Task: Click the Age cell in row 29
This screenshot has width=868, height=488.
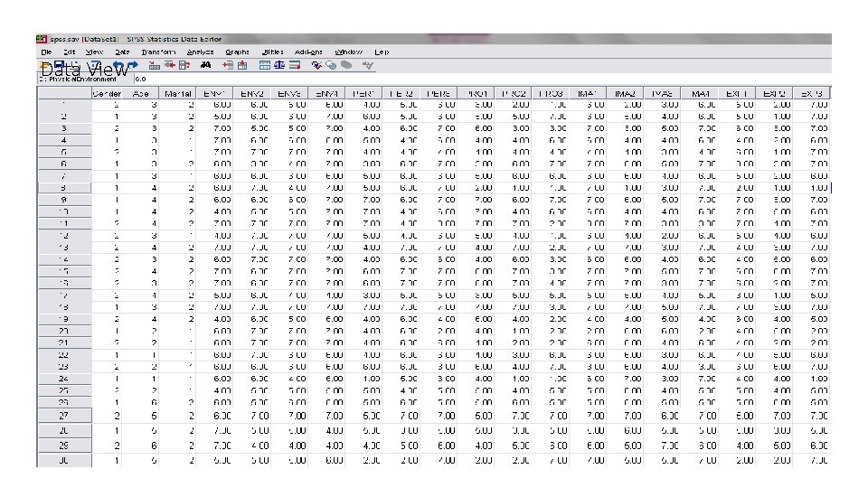Action: [x=141, y=446]
